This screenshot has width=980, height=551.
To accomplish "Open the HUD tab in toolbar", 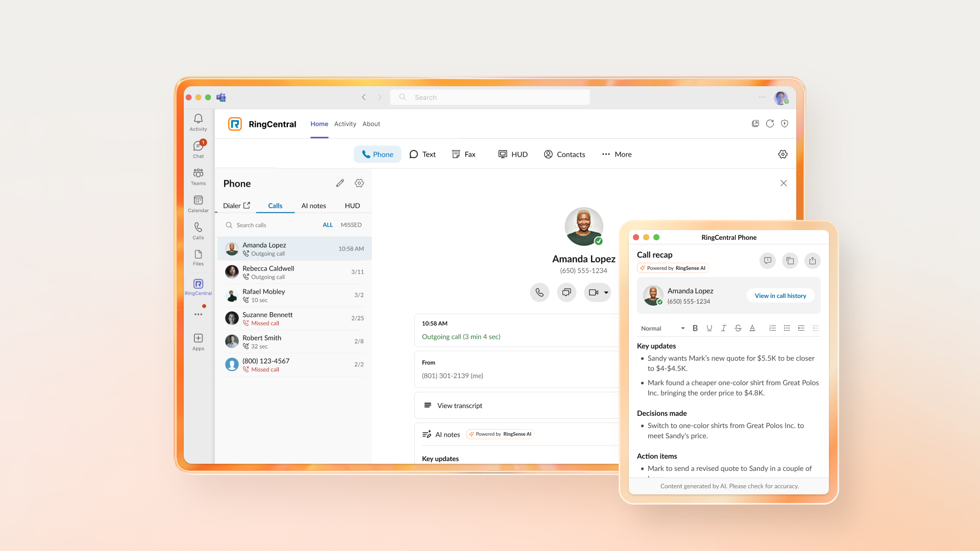I will tap(513, 154).
